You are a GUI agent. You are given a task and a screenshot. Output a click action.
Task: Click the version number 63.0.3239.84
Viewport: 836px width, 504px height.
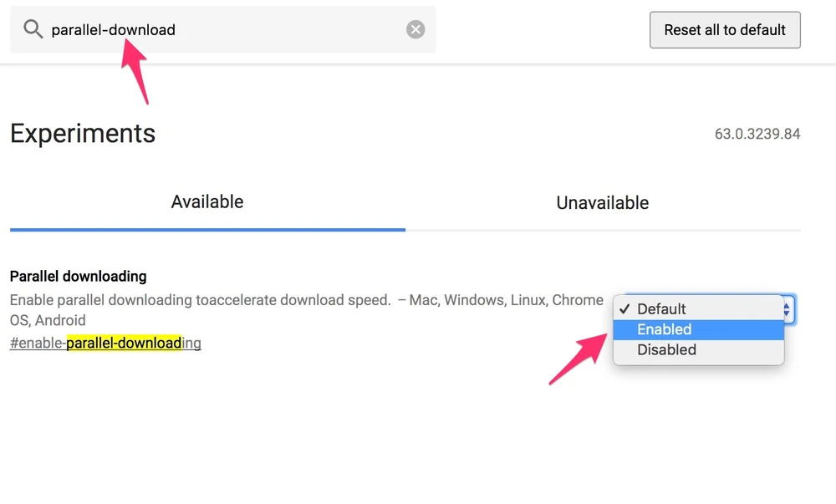(757, 134)
